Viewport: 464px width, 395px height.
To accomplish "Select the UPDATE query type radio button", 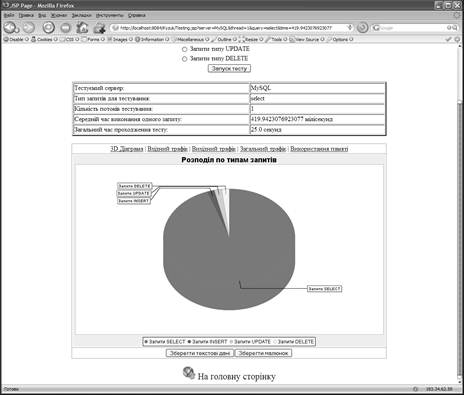I will (x=184, y=49).
